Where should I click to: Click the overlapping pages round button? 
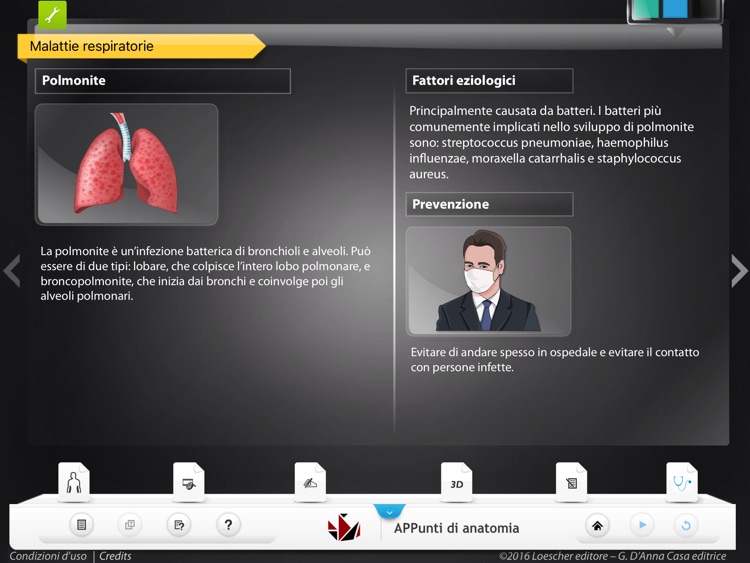click(x=130, y=525)
